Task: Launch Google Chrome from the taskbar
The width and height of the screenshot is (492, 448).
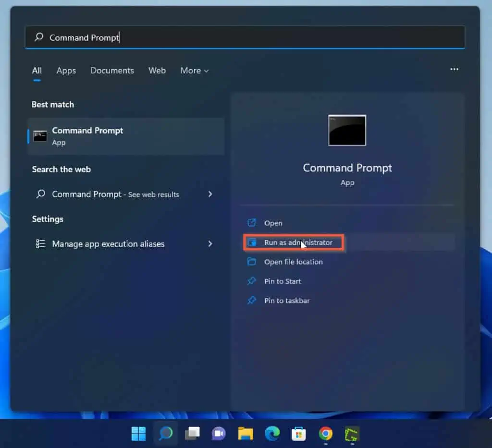Action: 325,434
